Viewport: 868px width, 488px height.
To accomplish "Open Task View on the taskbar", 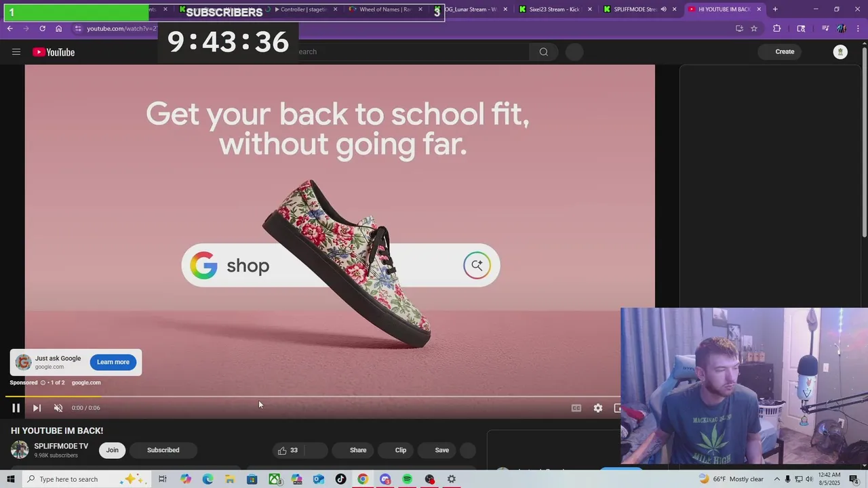I will tap(163, 479).
